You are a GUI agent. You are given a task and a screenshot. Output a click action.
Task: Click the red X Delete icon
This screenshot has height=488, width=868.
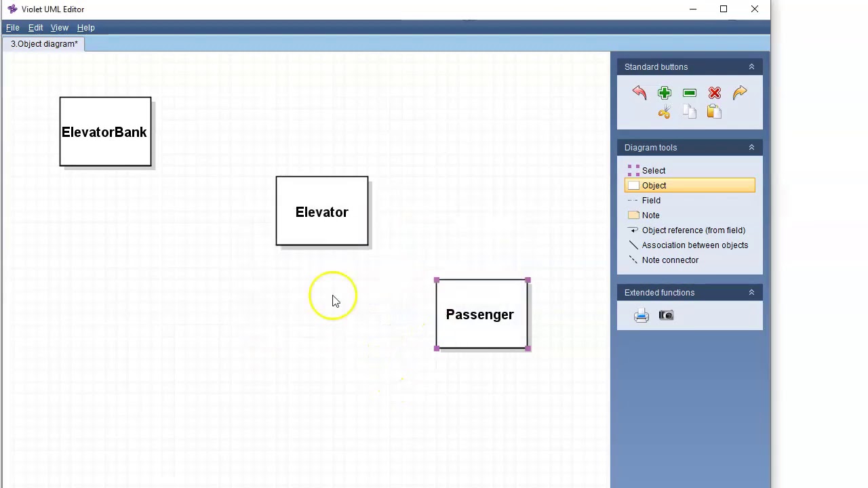[715, 93]
